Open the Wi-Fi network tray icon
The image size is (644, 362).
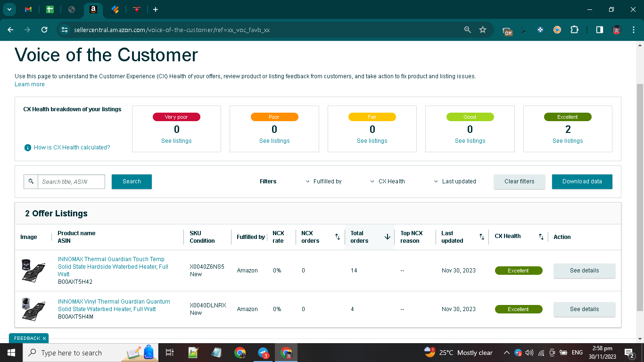(541, 353)
